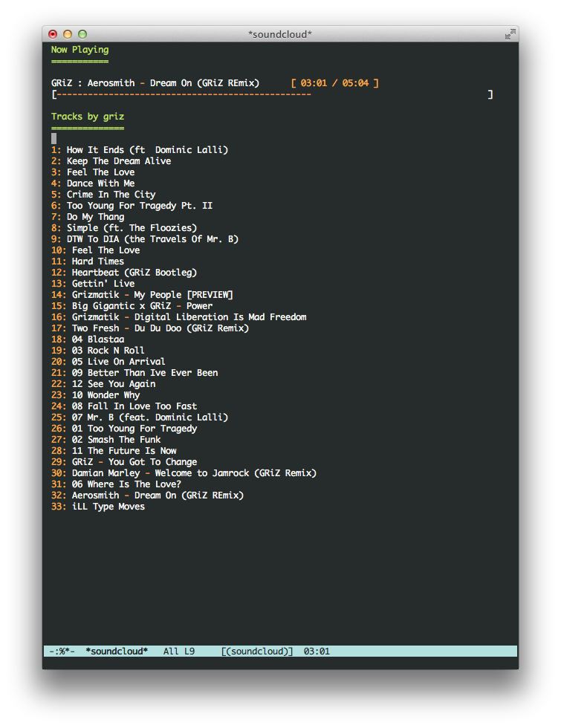Select track 19 03 Rock N Roll

(98, 351)
